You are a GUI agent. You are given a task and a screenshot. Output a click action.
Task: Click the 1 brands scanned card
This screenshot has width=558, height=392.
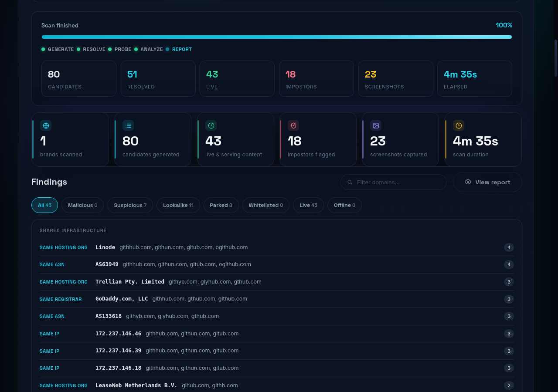70,139
